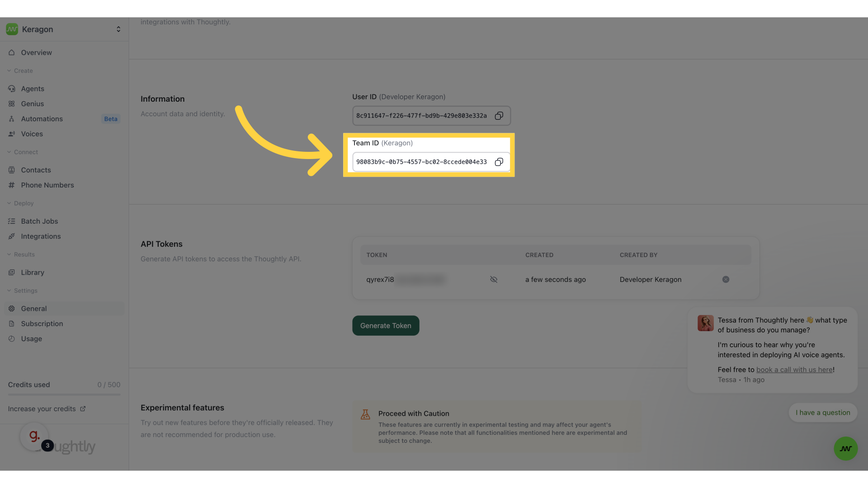
Task: Collapse the Results section
Action: point(21,254)
